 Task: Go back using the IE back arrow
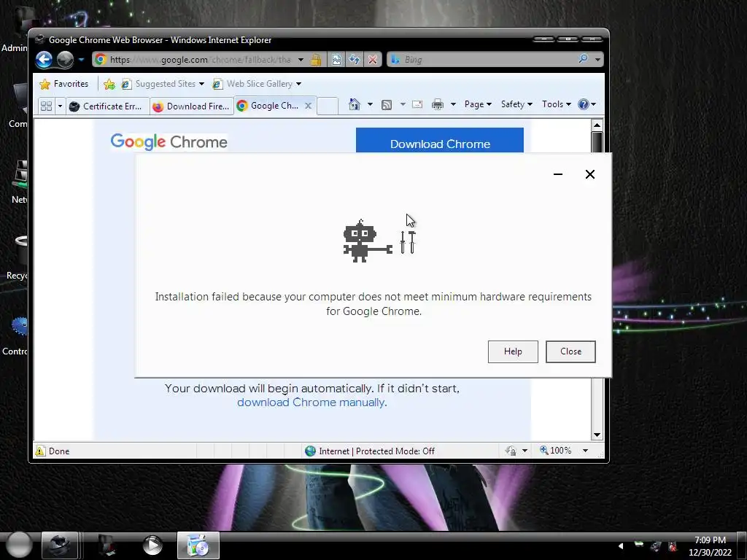pyautogui.click(x=44, y=60)
